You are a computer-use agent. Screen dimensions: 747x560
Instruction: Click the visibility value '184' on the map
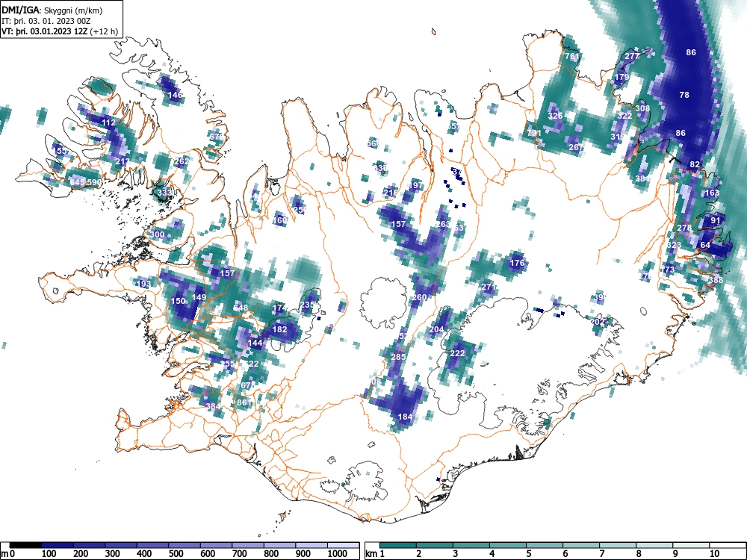405,417
